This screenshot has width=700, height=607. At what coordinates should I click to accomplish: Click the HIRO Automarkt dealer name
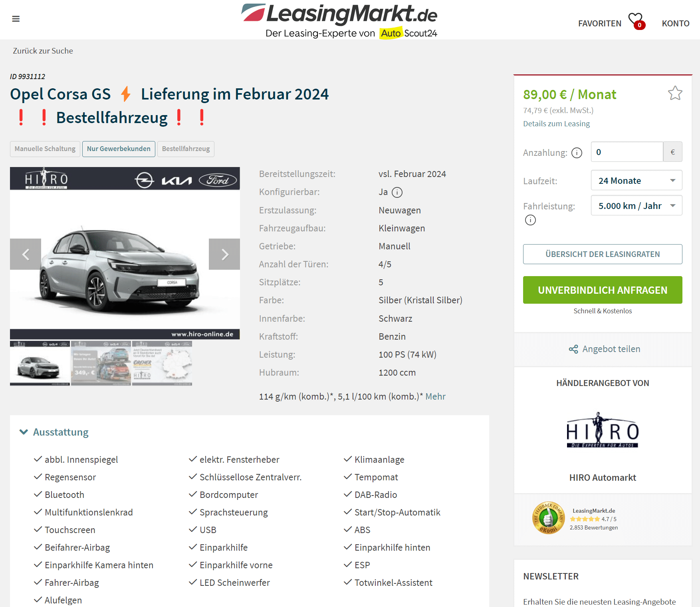[603, 478]
